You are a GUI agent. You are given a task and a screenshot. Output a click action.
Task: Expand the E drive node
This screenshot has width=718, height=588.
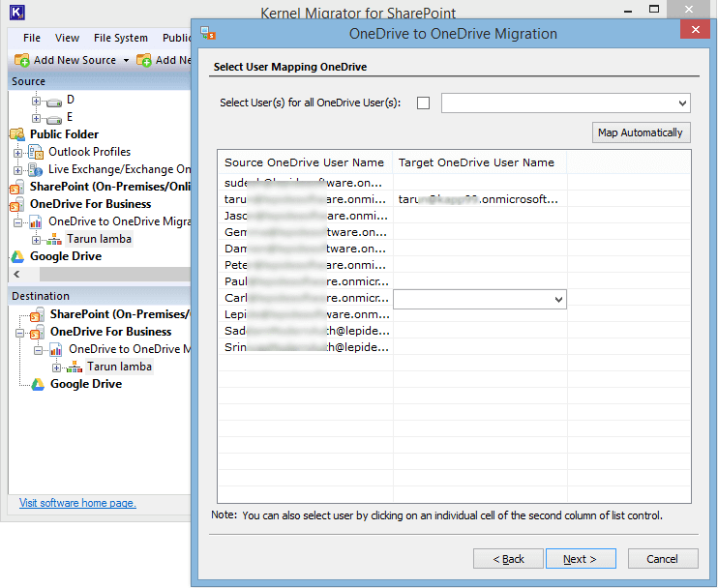[36, 118]
